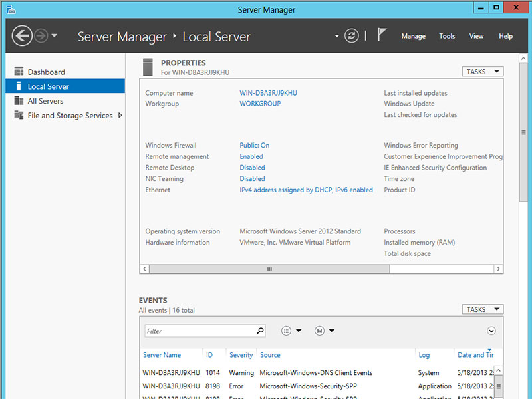Click the Events list scrollbar up arrow
This screenshot has width=532, height=399.
coord(498,370)
